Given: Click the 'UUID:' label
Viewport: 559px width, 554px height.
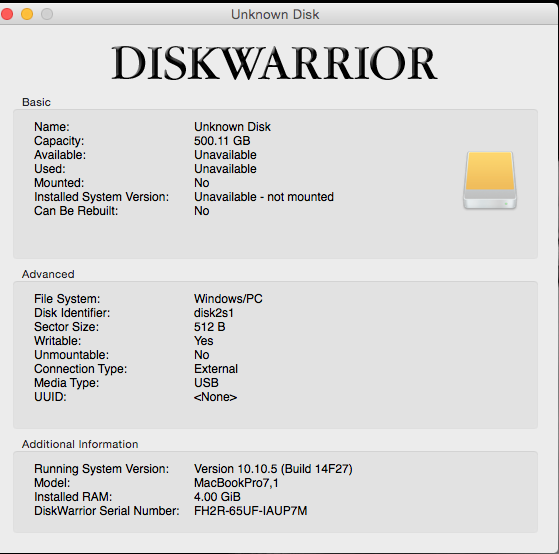Looking at the screenshot, I should click(x=50, y=397).
